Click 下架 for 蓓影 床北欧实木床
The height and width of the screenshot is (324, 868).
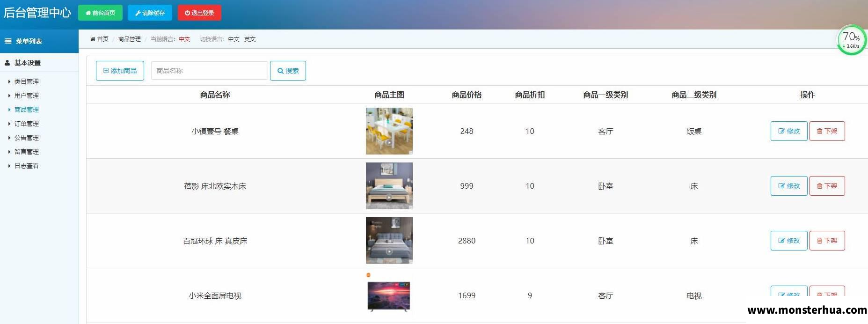pos(827,186)
